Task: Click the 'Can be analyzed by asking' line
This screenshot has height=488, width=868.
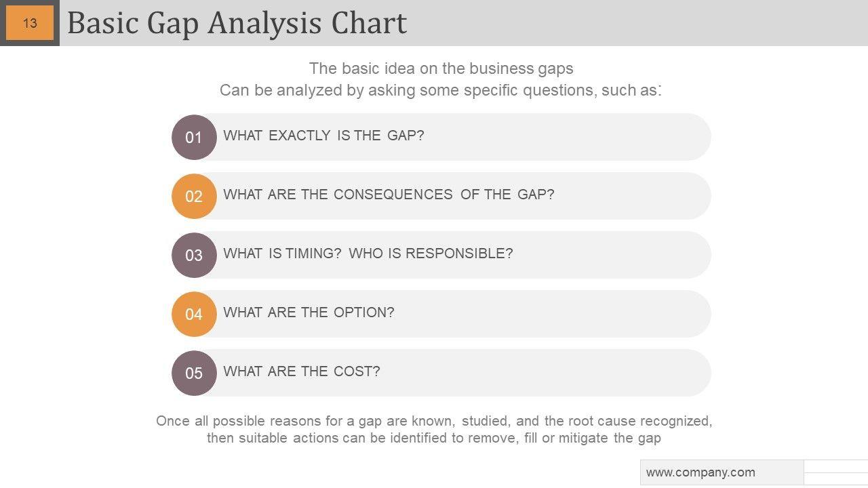Action: coord(441,90)
